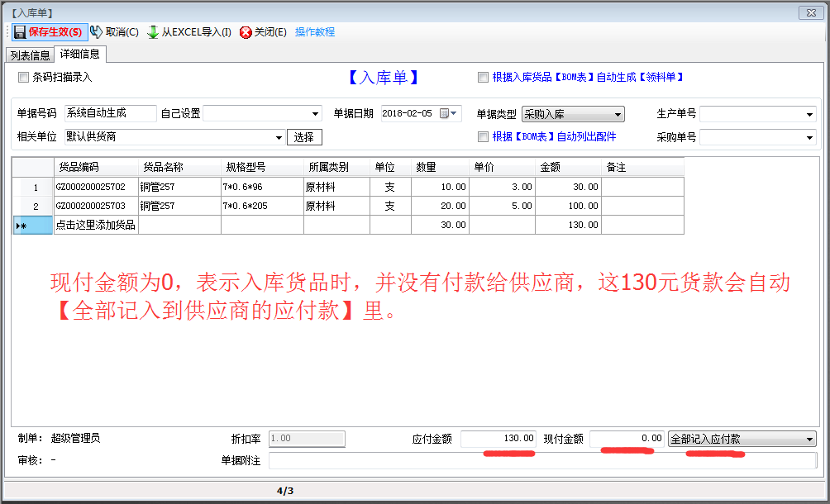Viewport: 830px width, 504px height.
Task: Click the 现付金额 input field
Action: click(x=627, y=439)
